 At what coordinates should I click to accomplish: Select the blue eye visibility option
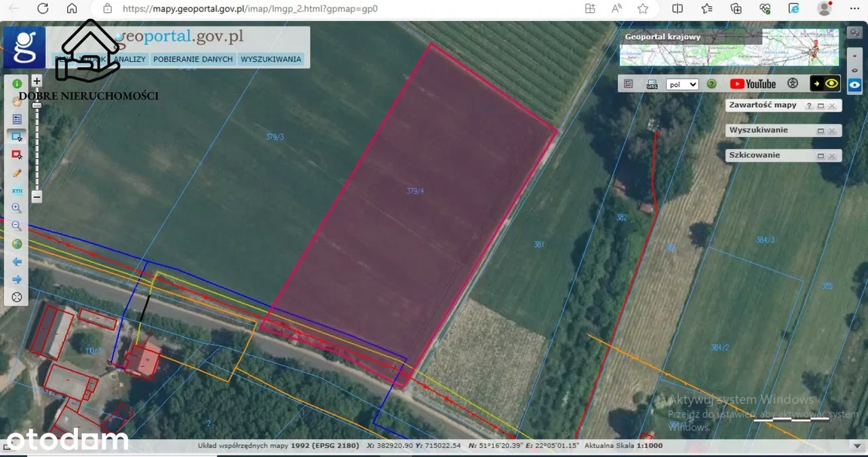(854, 85)
